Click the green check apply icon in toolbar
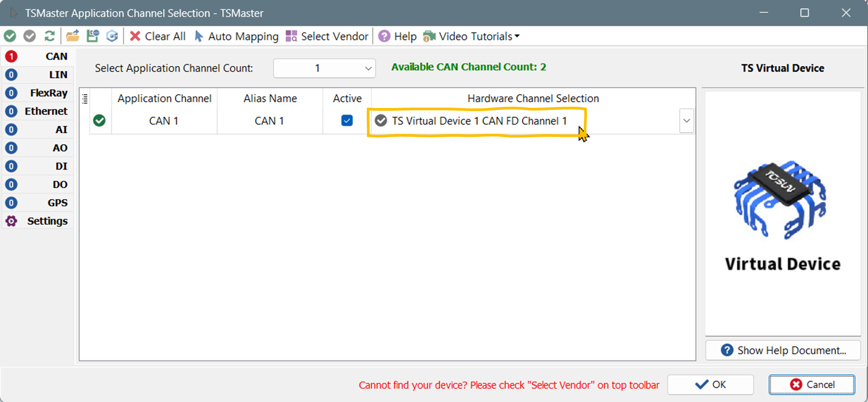The image size is (868, 402). click(x=10, y=36)
